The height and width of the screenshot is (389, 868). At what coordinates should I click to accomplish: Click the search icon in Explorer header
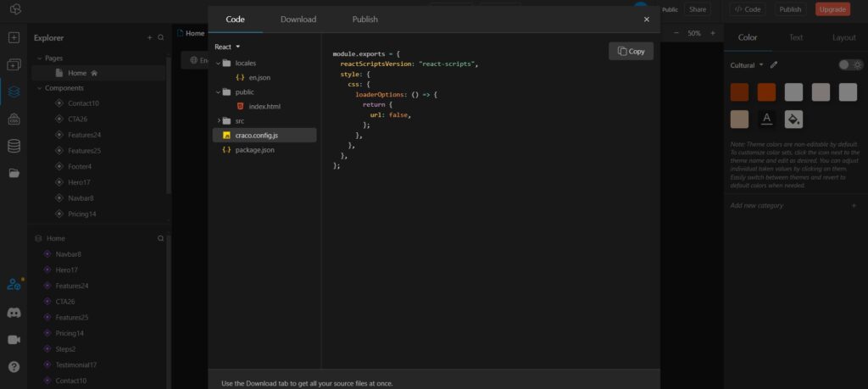(160, 37)
